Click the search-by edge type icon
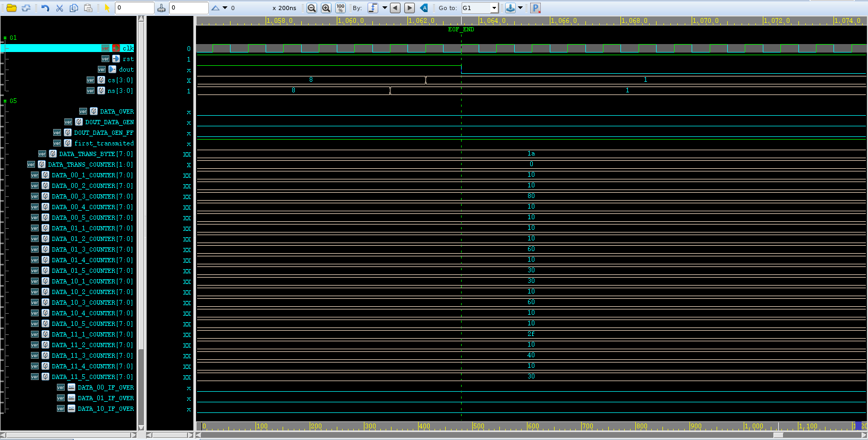Image resolution: width=868 pixels, height=440 pixels. [373, 8]
